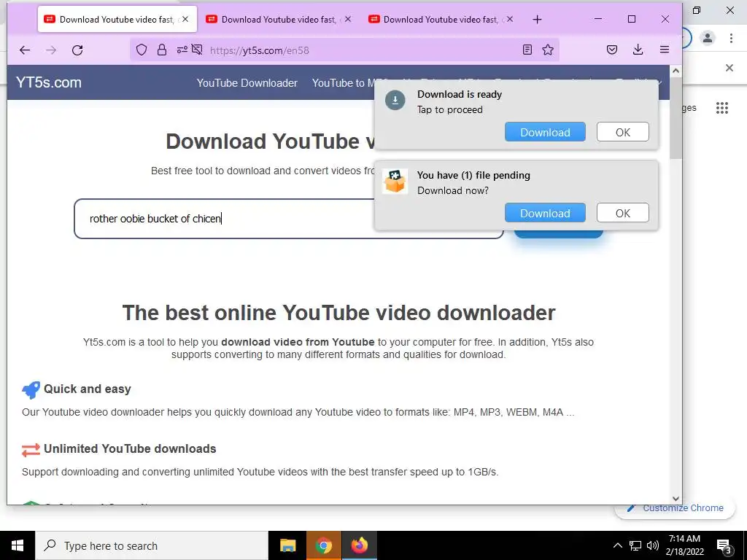The height and width of the screenshot is (560, 747).
Task: Click Chrome profile avatar icon
Action: click(708, 38)
